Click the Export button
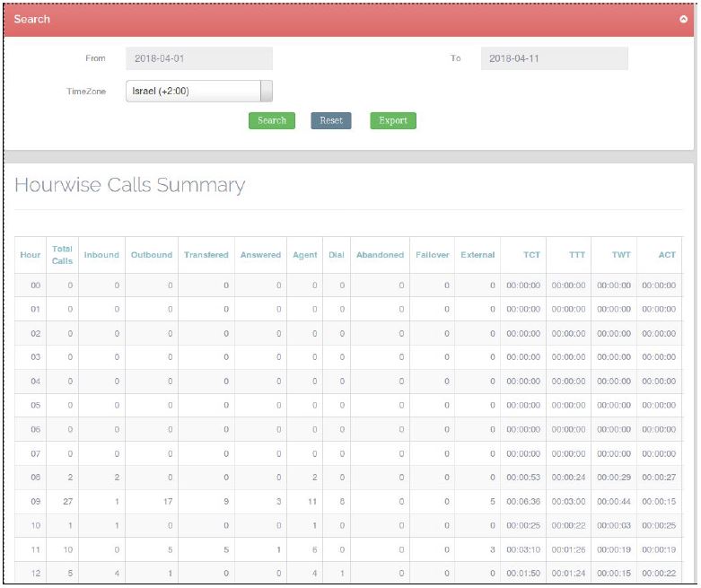Screen dimensions: 701x588 point(392,120)
